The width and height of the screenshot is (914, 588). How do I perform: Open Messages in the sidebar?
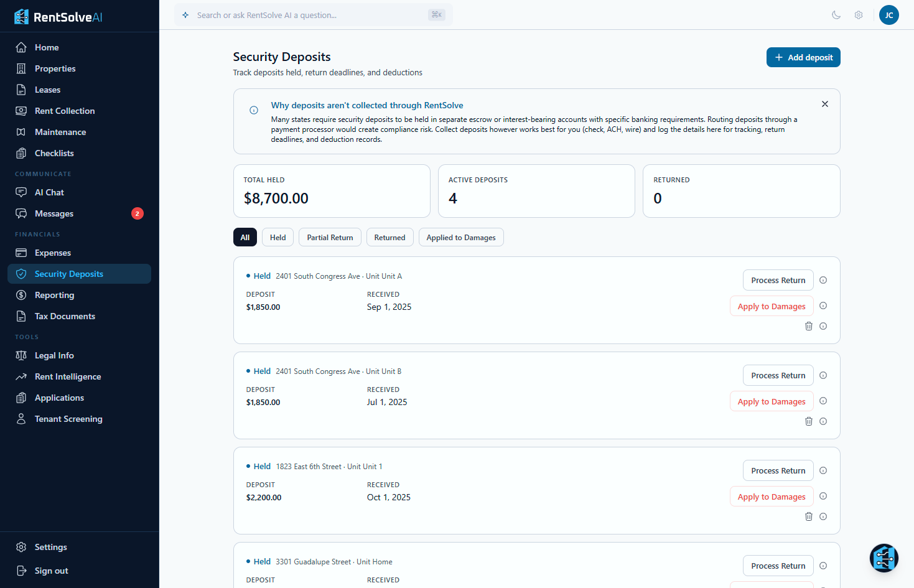tap(54, 213)
